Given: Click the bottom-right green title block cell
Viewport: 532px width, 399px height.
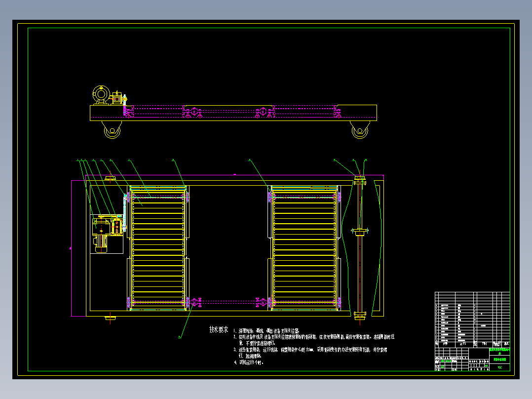Looking at the screenshot, I should tap(499, 367).
